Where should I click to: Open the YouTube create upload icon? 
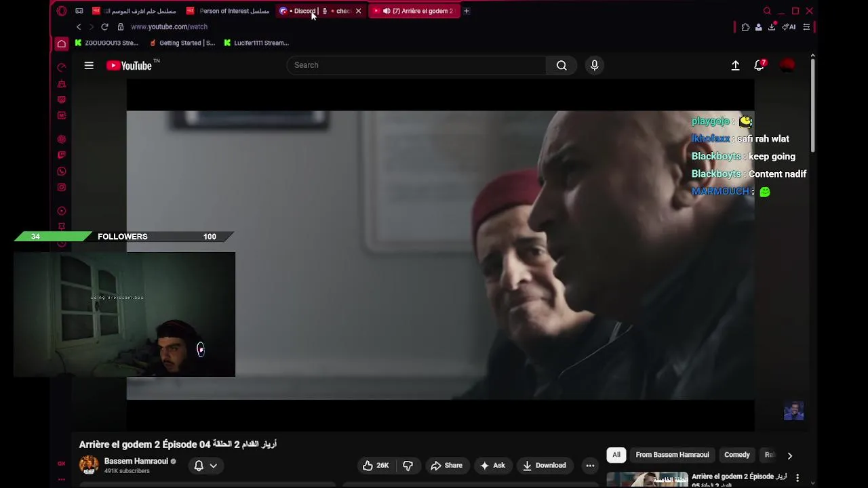pyautogui.click(x=735, y=65)
